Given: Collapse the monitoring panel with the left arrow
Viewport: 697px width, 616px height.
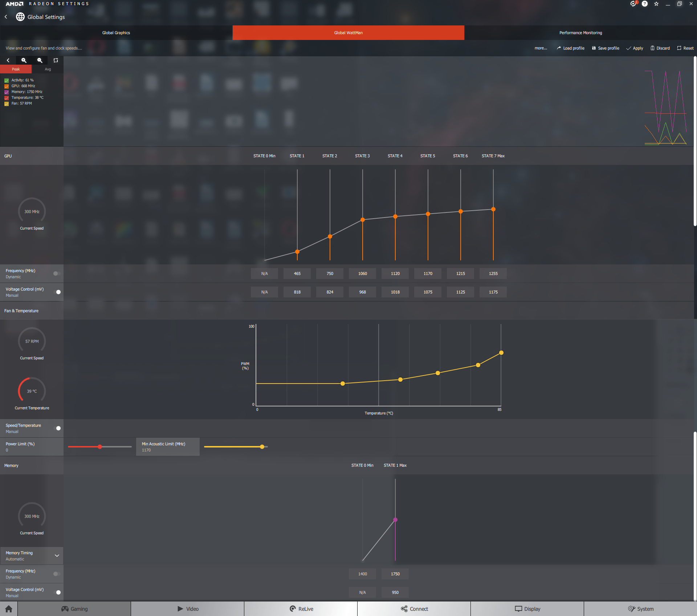Looking at the screenshot, I should coord(8,60).
